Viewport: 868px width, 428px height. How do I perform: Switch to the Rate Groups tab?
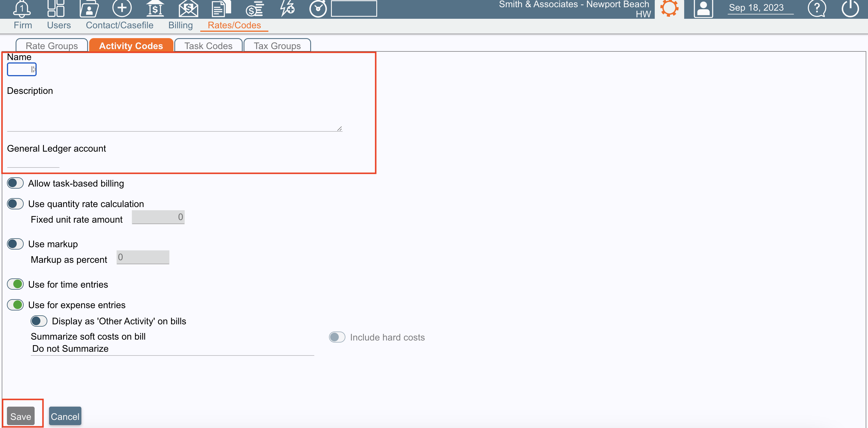pyautogui.click(x=52, y=46)
